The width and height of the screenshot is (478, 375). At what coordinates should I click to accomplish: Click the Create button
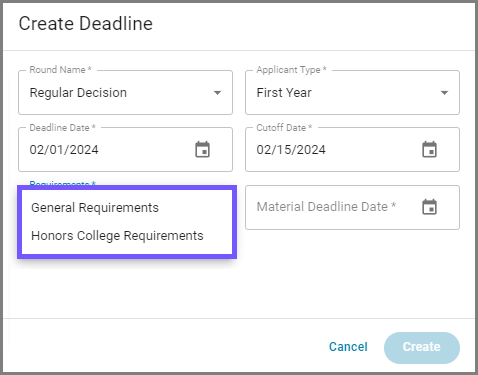(x=422, y=347)
